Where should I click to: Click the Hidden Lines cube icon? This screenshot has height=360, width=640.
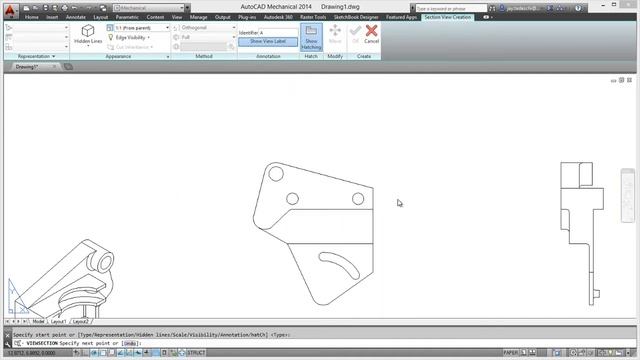pyautogui.click(x=88, y=31)
